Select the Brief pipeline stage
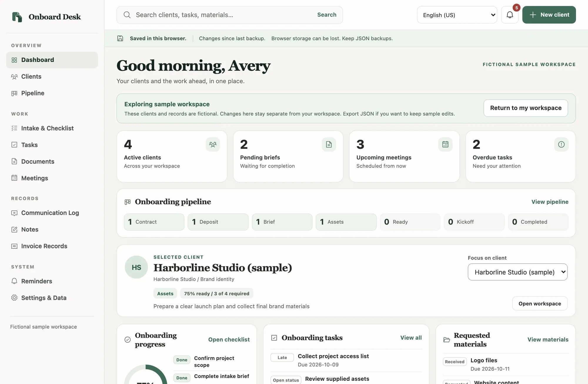Image resolution: width=588 pixels, height=384 pixels. point(282,222)
